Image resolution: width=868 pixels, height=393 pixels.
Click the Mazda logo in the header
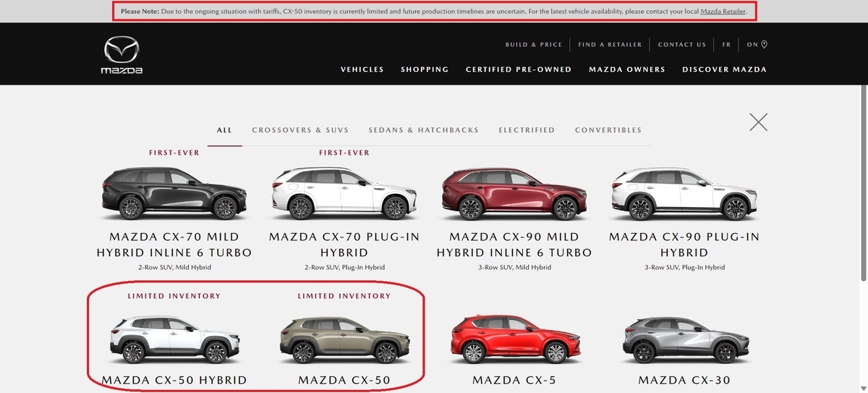tap(122, 56)
